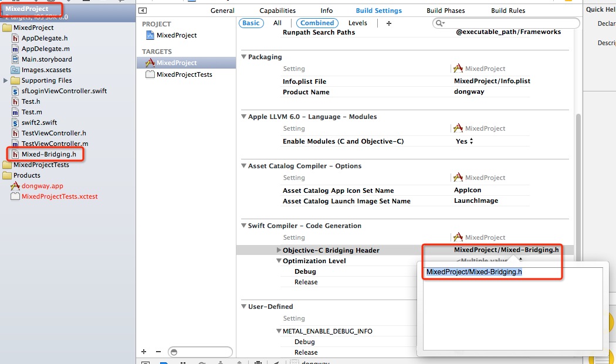Image resolution: width=616 pixels, height=364 pixels.
Task: Click LaunchImage set name value
Action: click(476, 200)
